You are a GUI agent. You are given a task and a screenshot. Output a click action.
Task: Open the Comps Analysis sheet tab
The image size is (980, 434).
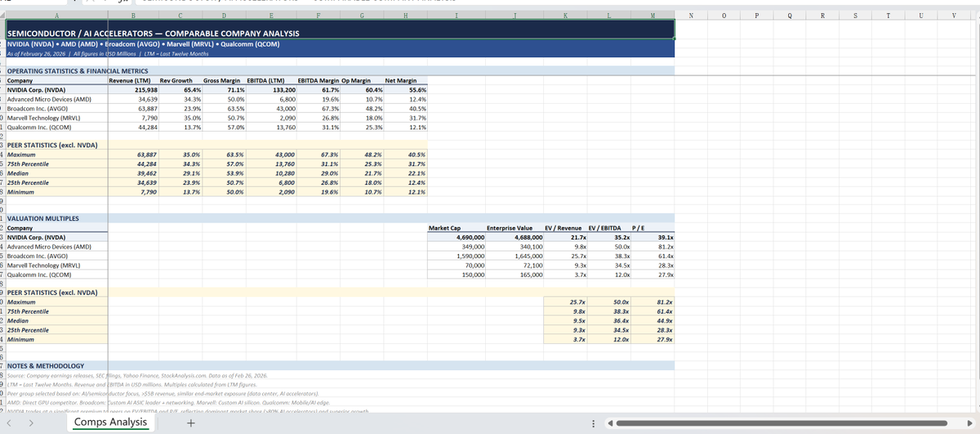coord(111,423)
